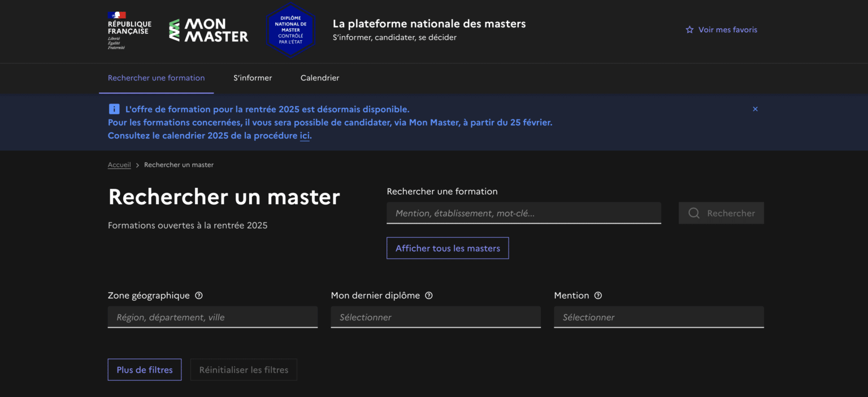Click the formation search input field
This screenshot has height=397, width=868.
click(x=523, y=213)
